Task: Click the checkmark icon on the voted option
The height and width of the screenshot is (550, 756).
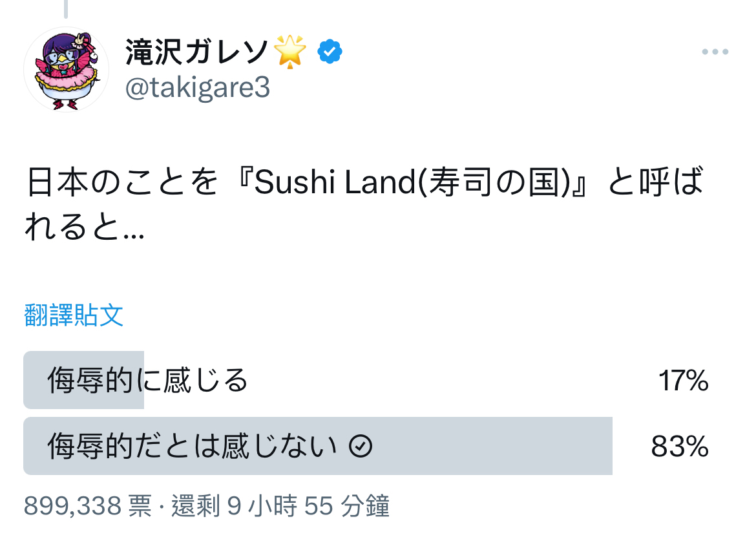Action: pyautogui.click(x=361, y=446)
